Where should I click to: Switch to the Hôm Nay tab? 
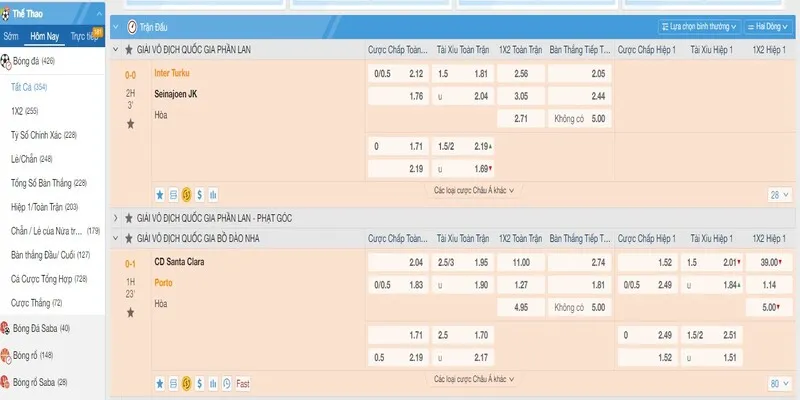(44, 36)
